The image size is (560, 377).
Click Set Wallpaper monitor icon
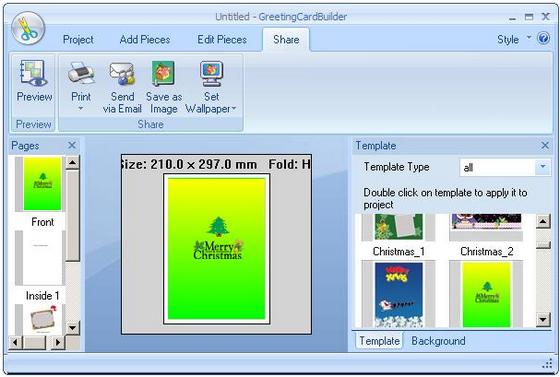click(x=211, y=74)
